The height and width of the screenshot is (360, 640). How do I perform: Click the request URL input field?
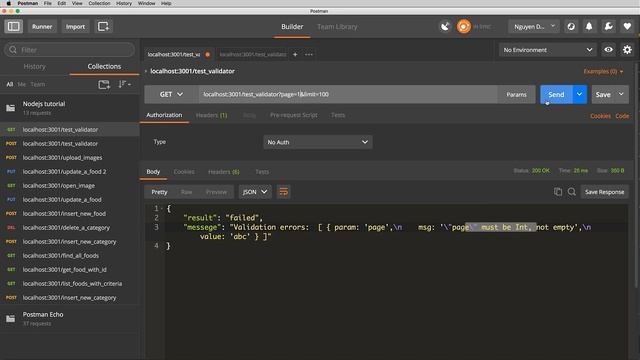tap(348, 94)
